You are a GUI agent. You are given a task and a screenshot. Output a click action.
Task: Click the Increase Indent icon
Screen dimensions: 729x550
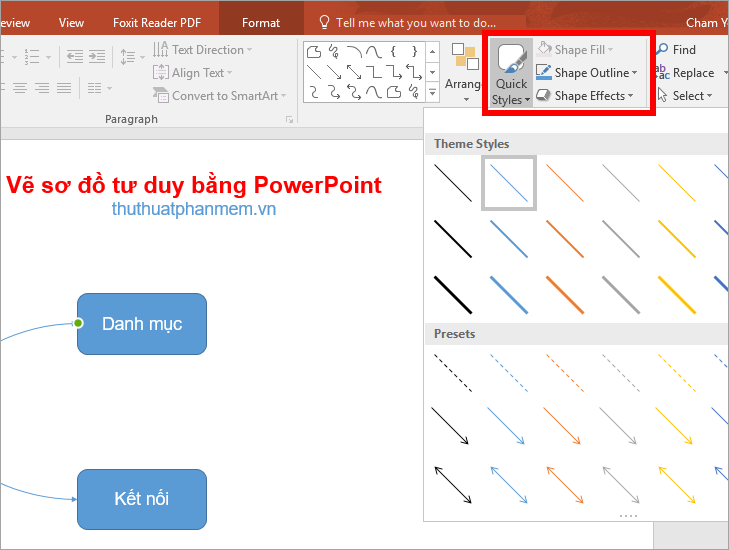click(97, 57)
